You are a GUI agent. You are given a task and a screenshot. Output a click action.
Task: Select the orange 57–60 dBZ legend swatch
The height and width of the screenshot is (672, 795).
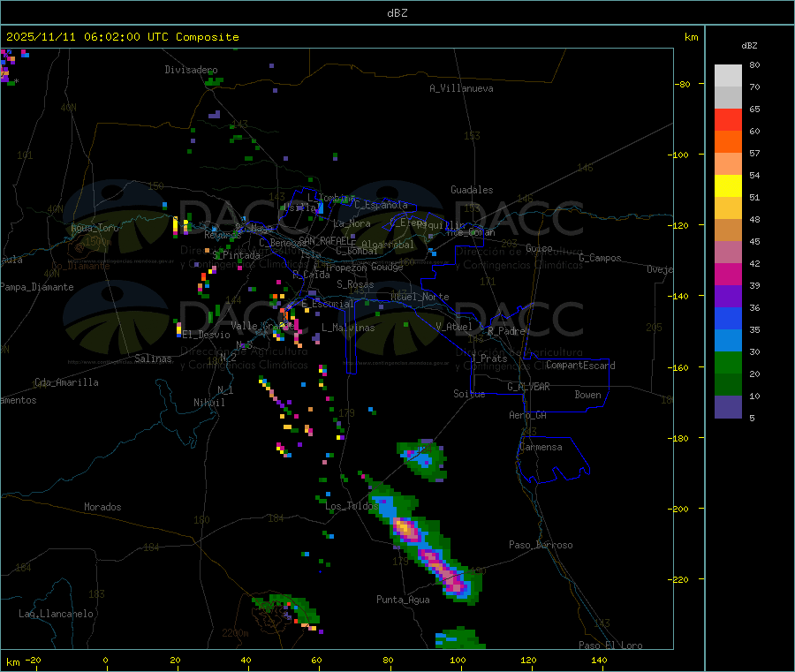728,142
